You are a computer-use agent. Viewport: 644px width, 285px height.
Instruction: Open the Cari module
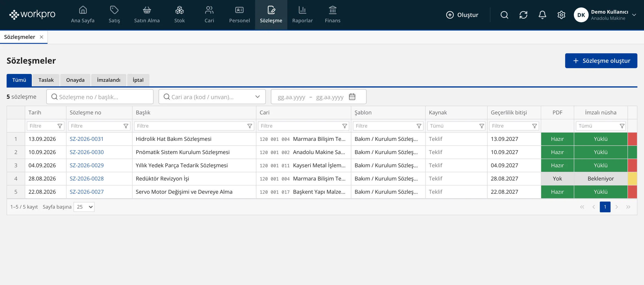(x=209, y=15)
